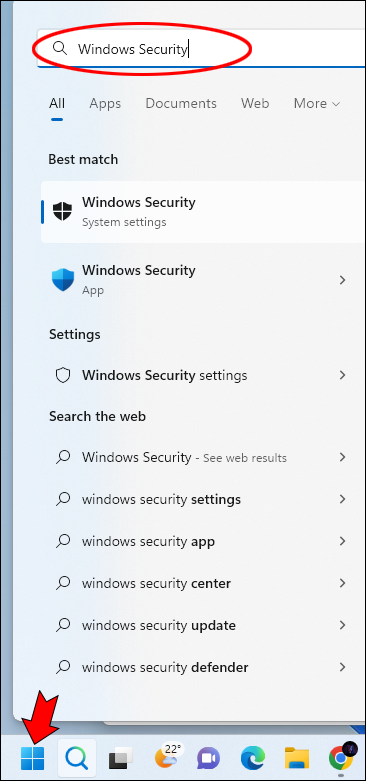The height and width of the screenshot is (781, 366).
Task: Open Task View from the taskbar
Action: click(121, 758)
